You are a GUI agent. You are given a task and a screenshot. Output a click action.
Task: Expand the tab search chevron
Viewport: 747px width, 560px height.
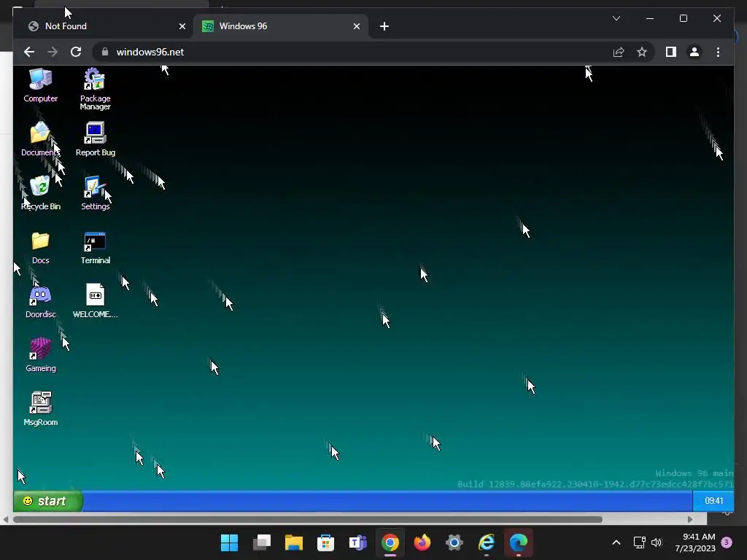click(x=616, y=18)
